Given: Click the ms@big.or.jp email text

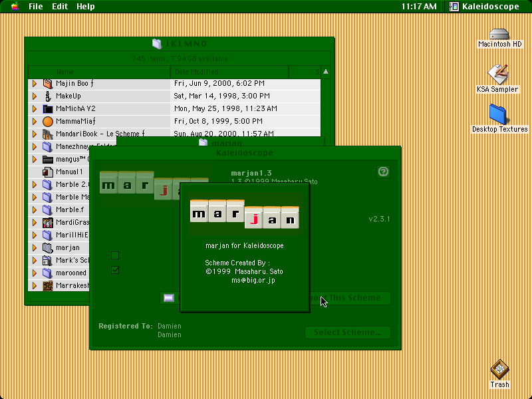Looking at the screenshot, I should pos(253,280).
